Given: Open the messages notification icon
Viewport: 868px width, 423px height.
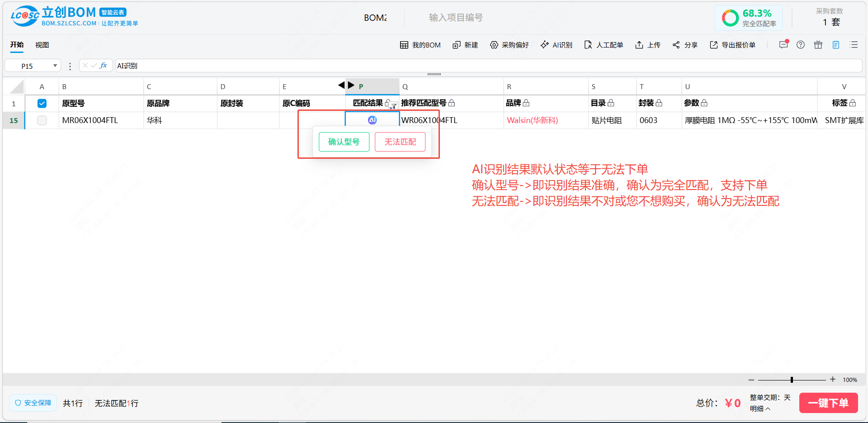Looking at the screenshot, I should tap(783, 45).
